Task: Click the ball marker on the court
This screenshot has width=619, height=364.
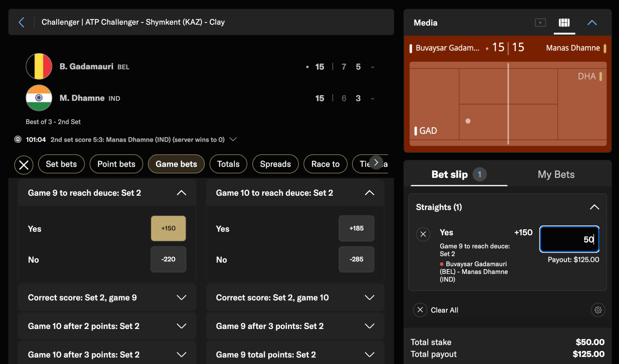Action: click(468, 121)
